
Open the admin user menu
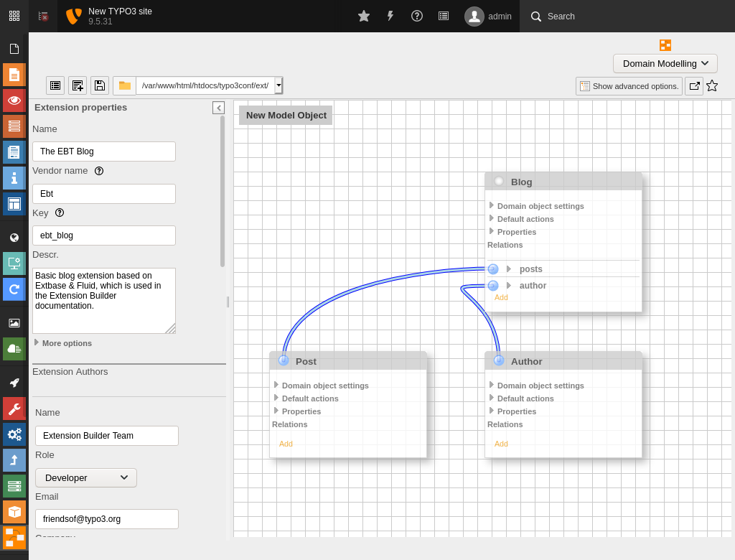coord(488,16)
